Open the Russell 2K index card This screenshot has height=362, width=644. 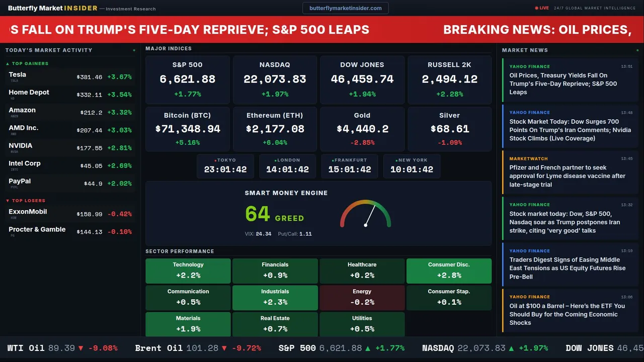pos(449,79)
